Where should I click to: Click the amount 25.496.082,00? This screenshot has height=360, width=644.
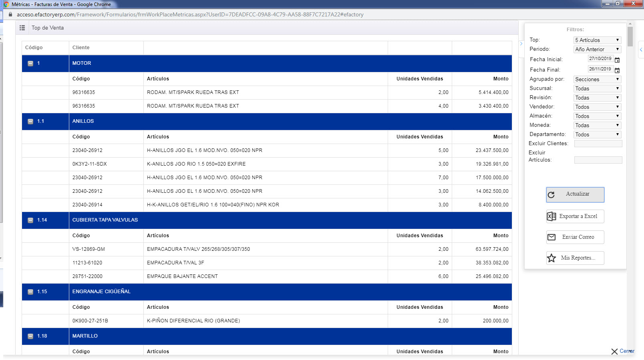point(492,276)
